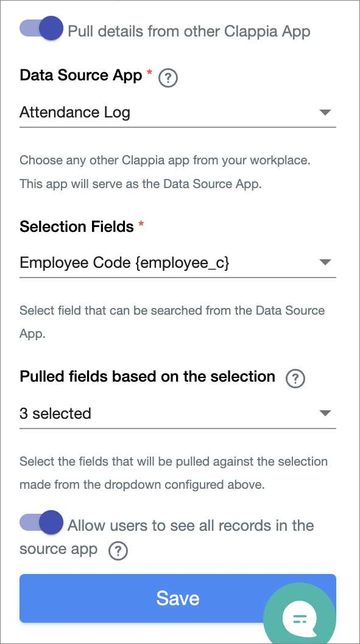The height and width of the screenshot is (644, 360).
Task: Click the arrow beside 3 selected
Action: (326, 413)
